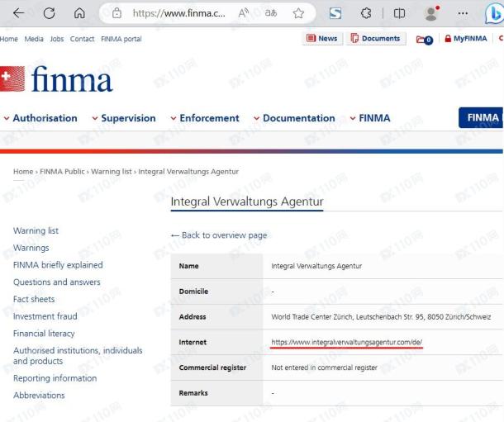This screenshot has height=422, width=504.
Task: Open FINMA briefly explained sidebar item
Action: pyautogui.click(x=58, y=265)
